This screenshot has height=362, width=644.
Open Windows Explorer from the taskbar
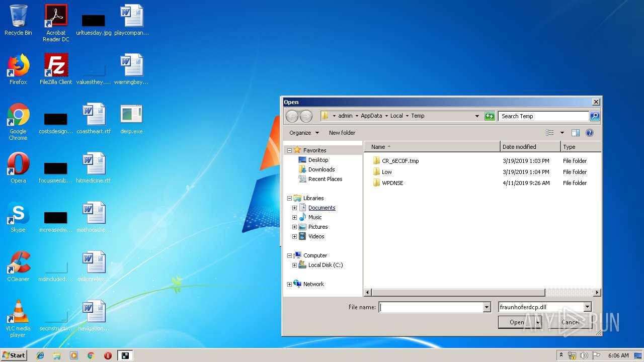(57, 355)
